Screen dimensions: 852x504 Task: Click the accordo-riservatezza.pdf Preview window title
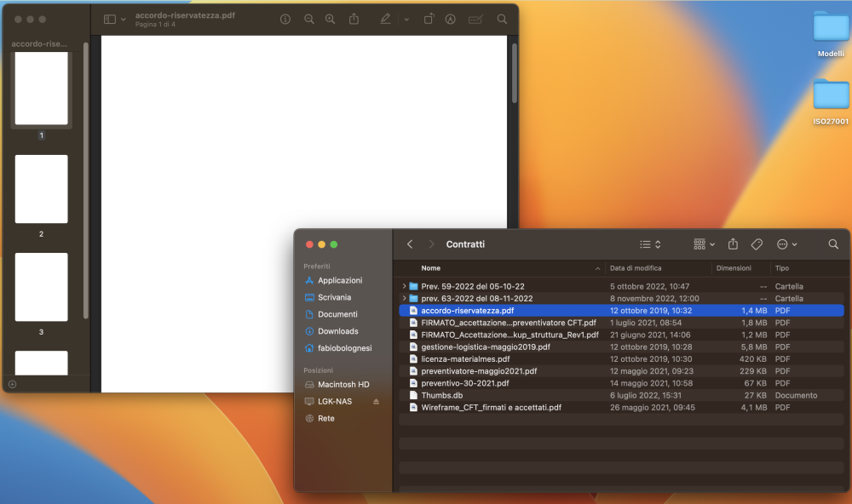click(x=185, y=15)
